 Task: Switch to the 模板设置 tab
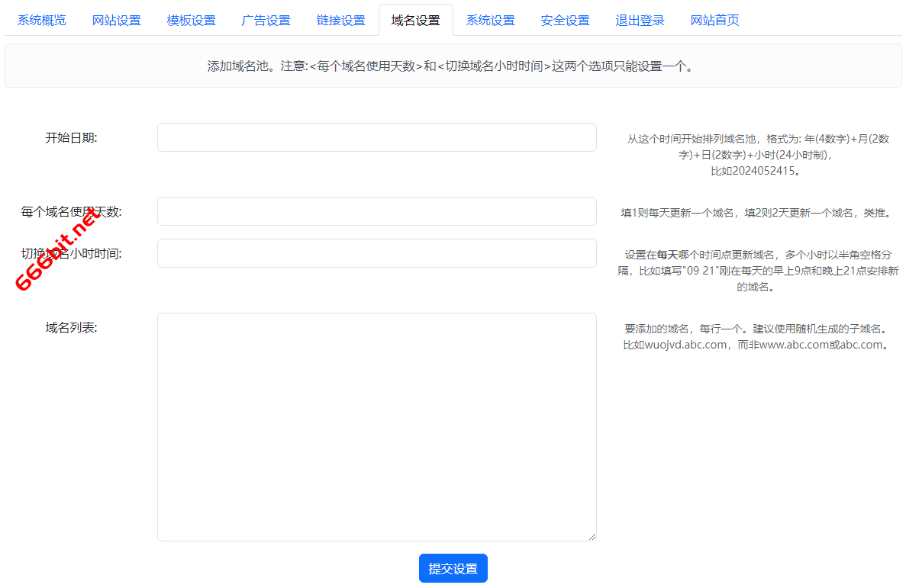(191, 21)
